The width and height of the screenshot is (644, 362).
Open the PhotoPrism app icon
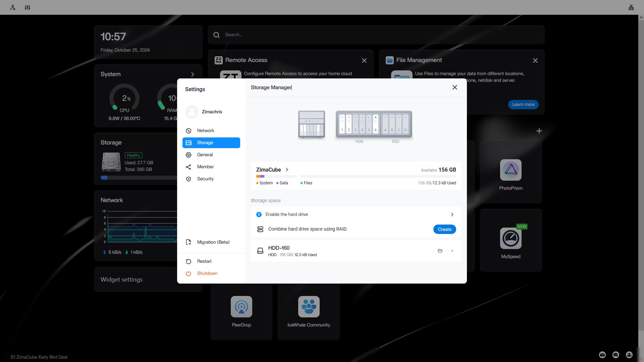511,170
